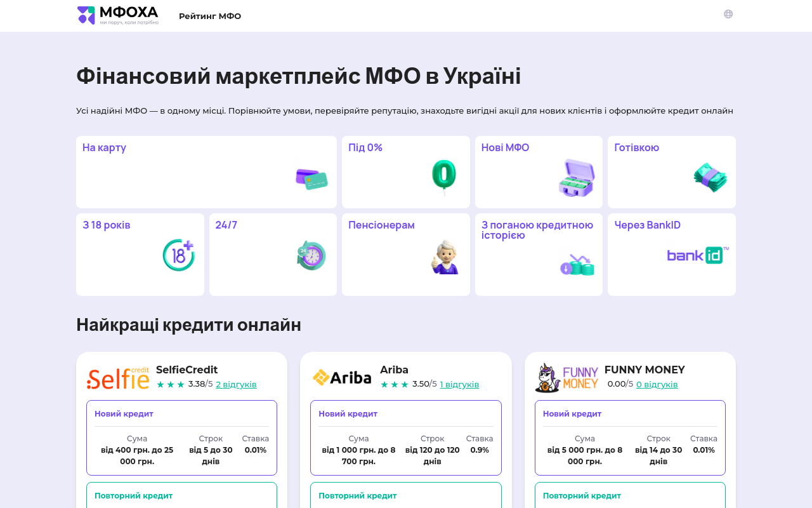The width and height of the screenshot is (812, 508).
Task: Open the Ariba title
Action: [x=394, y=370]
